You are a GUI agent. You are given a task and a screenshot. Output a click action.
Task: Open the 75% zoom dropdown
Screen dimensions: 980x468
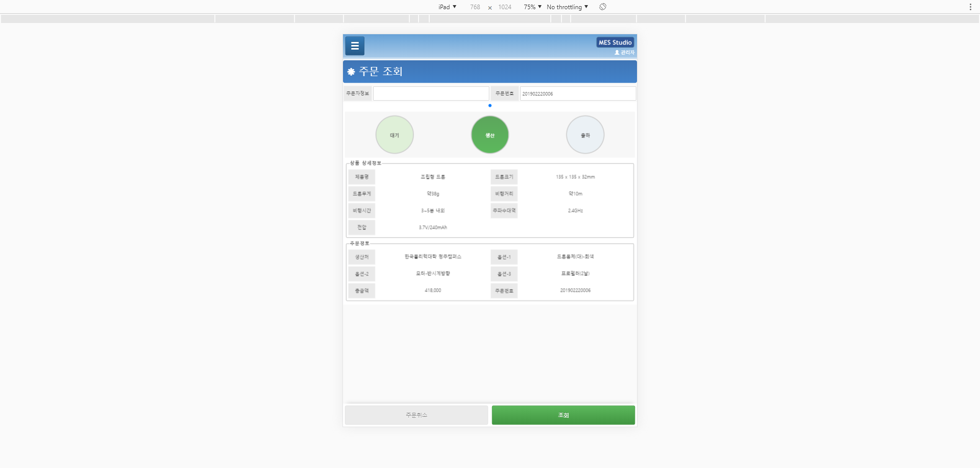[532, 7]
